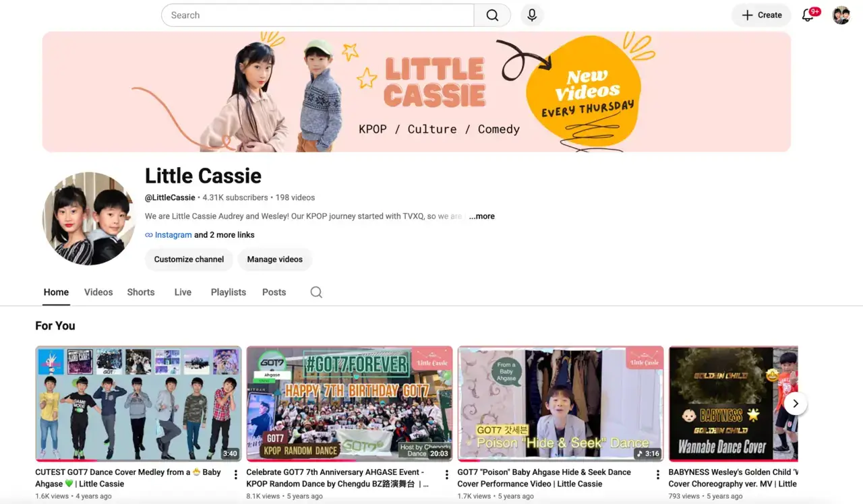Click the "8.1K views" text
Screen dimensions: 863x504
click(x=263, y=497)
